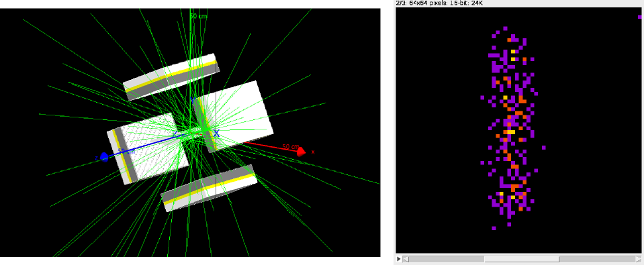Click the isolated purple pixel in the image's top-right corner
Image resolution: width=644 pixels, height=265 pixels.
coord(639,17)
